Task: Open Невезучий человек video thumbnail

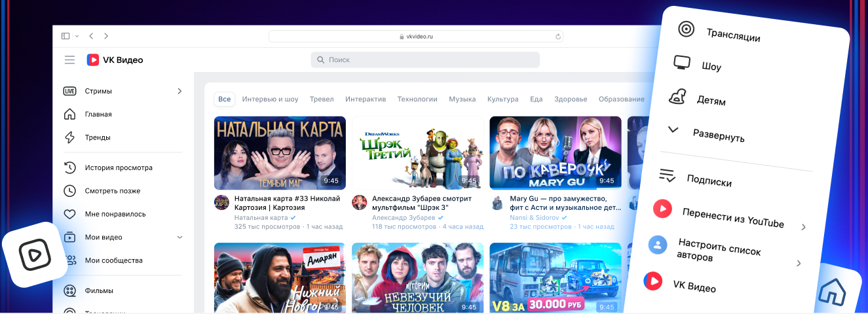Action: (417, 278)
